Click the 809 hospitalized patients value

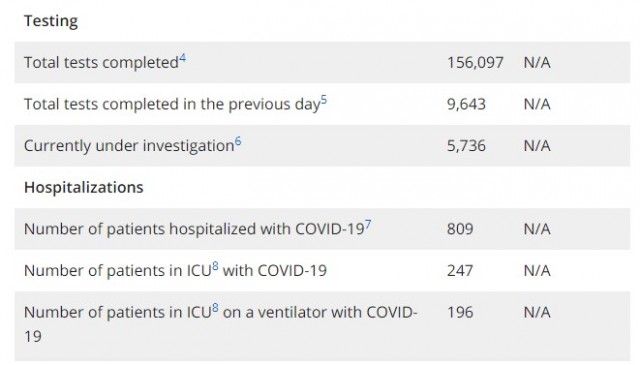(x=460, y=229)
